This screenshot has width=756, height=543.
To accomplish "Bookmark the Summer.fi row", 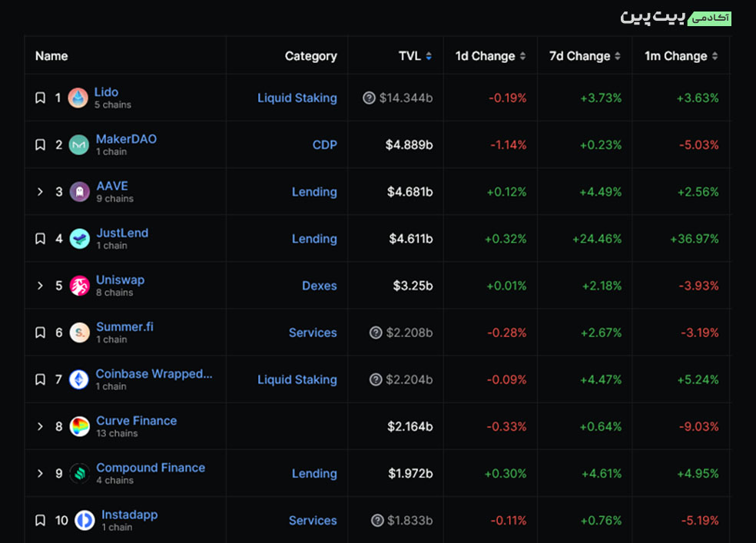I will [41, 333].
